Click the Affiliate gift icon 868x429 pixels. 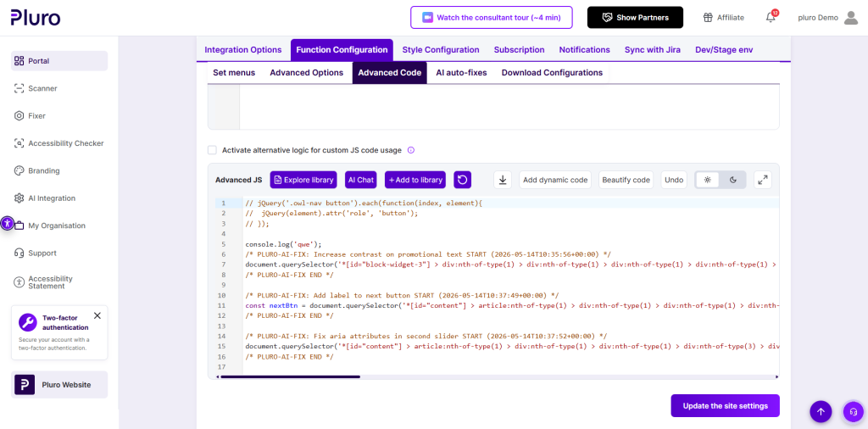(x=708, y=18)
